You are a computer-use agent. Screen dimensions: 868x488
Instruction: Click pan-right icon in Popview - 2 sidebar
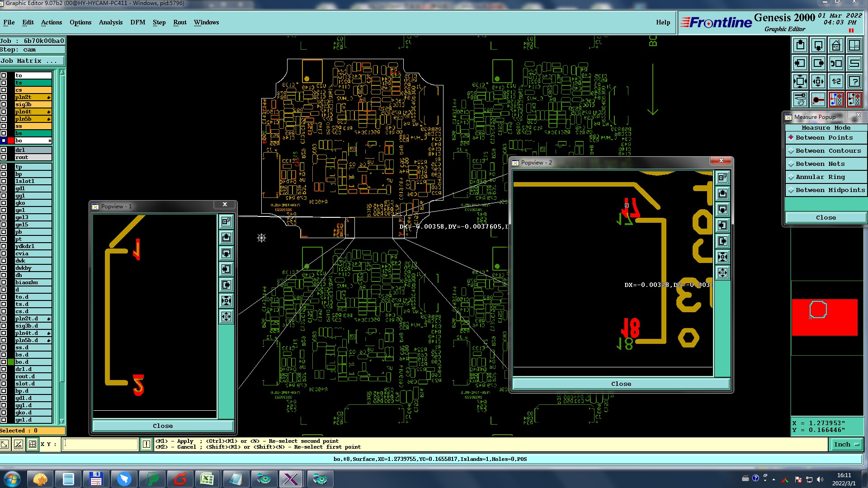722,241
